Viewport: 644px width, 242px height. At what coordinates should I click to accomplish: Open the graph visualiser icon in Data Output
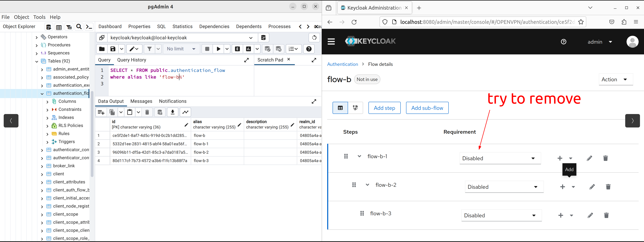coord(185,112)
